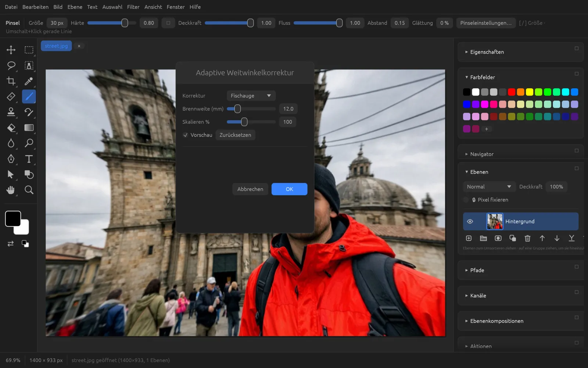Click the Abbrechen button
Image resolution: width=588 pixels, height=368 pixels.
coord(250,189)
